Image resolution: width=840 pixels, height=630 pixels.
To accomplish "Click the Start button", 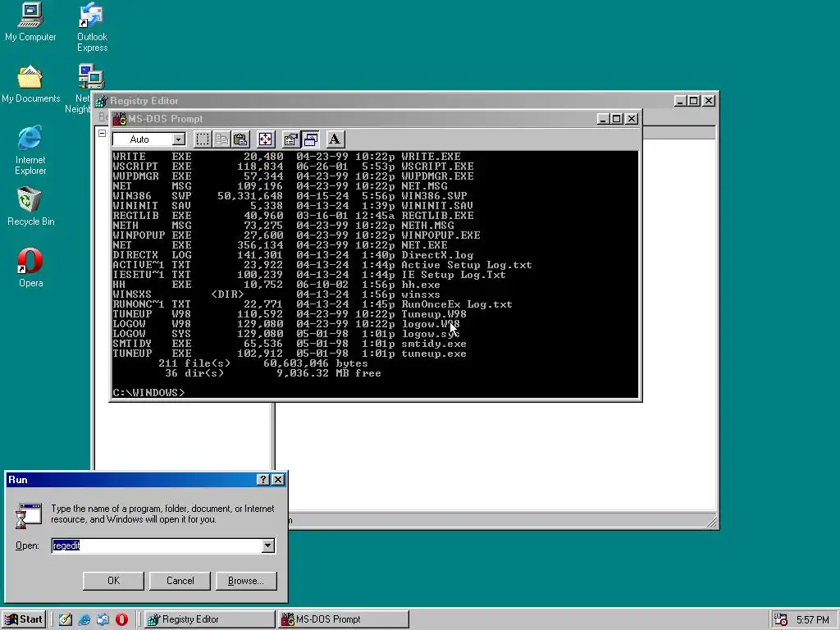I will click(x=24, y=619).
